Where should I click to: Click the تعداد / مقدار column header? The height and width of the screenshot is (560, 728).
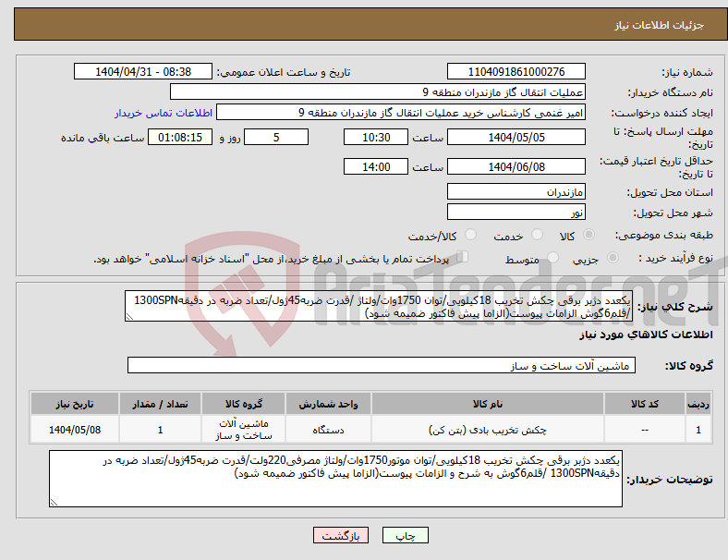[160, 404]
